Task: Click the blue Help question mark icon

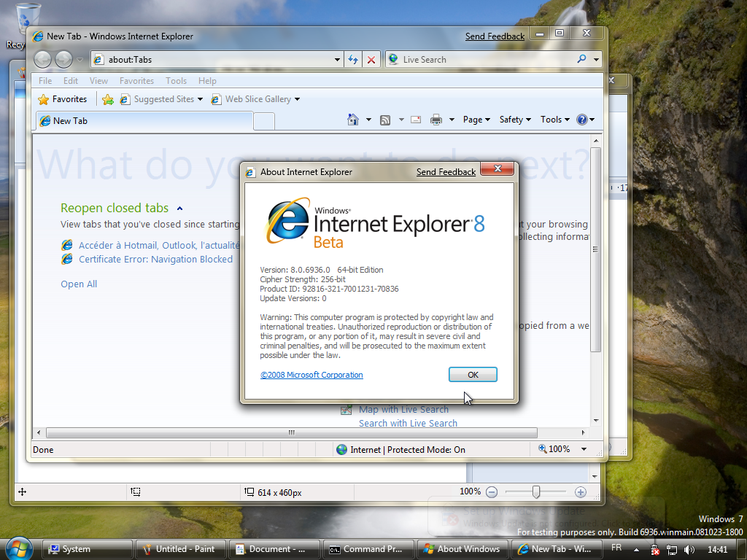Action: pyautogui.click(x=581, y=120)
